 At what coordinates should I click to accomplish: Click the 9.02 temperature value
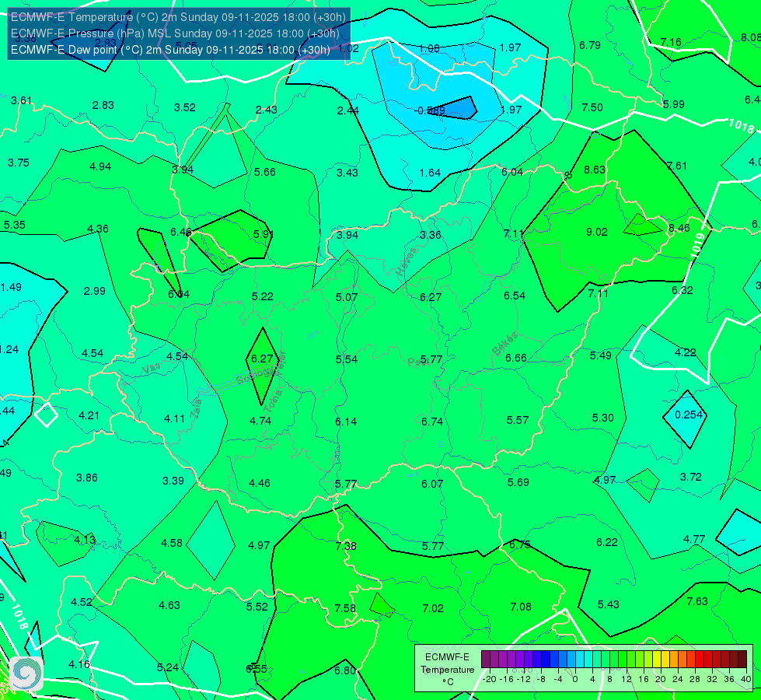click(x=596, y=232)
